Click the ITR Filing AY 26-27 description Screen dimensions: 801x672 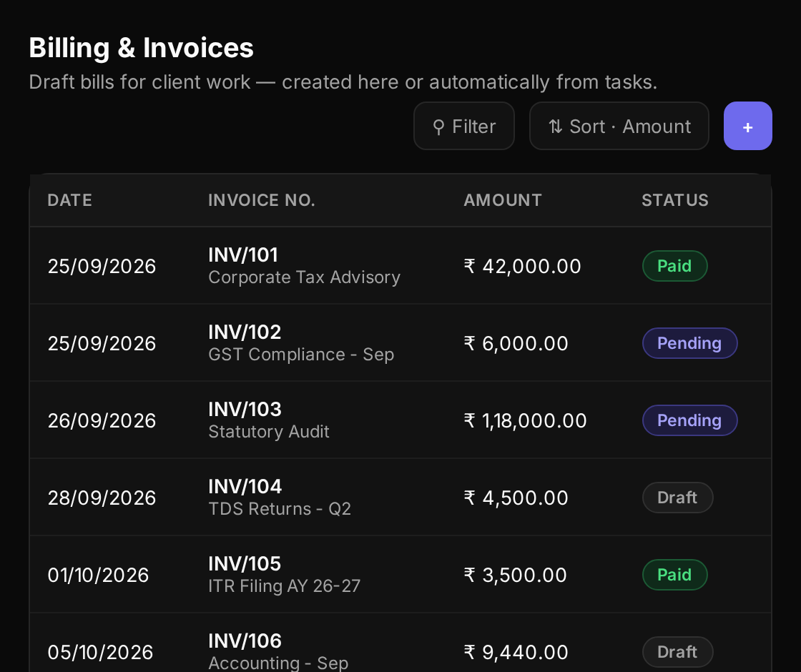(x=285, y=585)
